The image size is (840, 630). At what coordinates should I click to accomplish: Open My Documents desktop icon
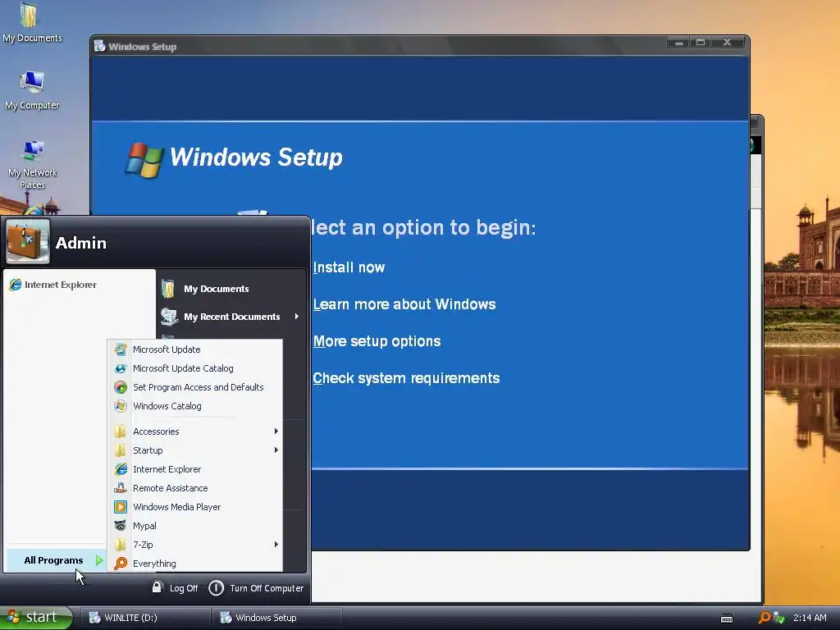32,22
